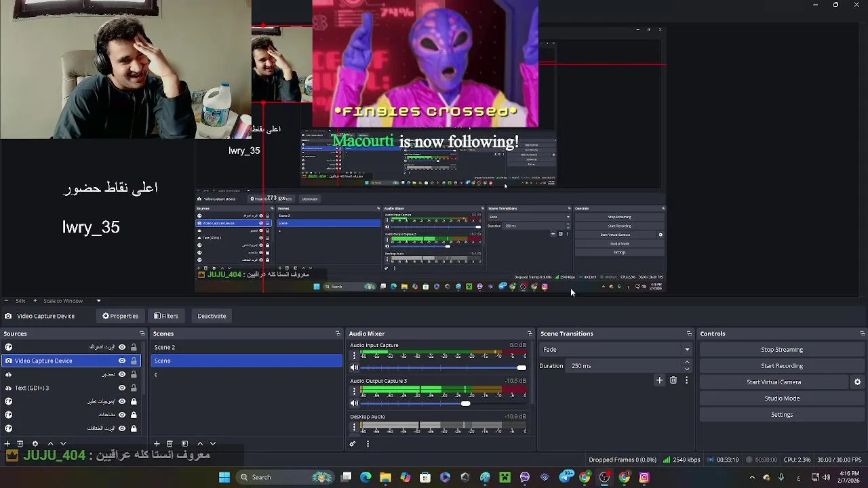Zoom out preview with minus icon
The width and height of the screenshot is (868, 488).
tap(5, 301)
